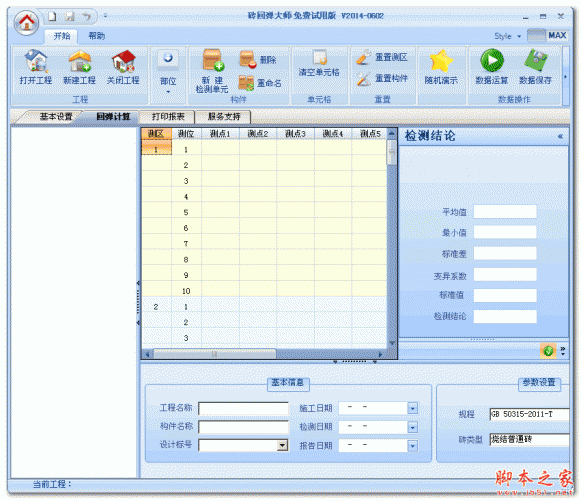Click the 测点5 column header
Viewport: 581px width, 500px height.
(x=369, y=134)
